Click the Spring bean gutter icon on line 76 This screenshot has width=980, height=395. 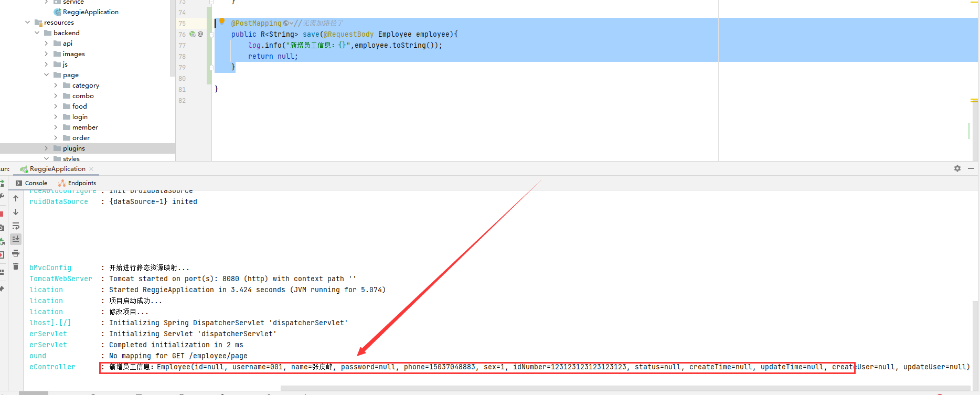193,34
